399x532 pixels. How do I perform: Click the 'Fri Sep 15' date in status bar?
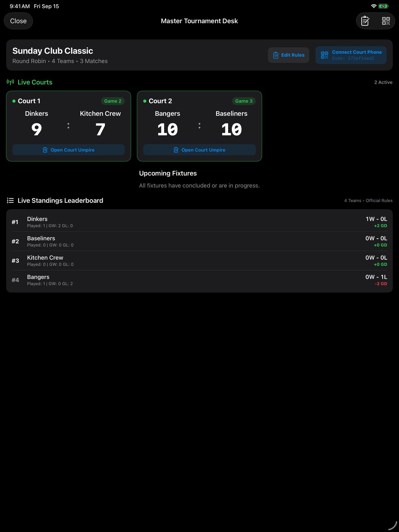(x=46, y=6)
